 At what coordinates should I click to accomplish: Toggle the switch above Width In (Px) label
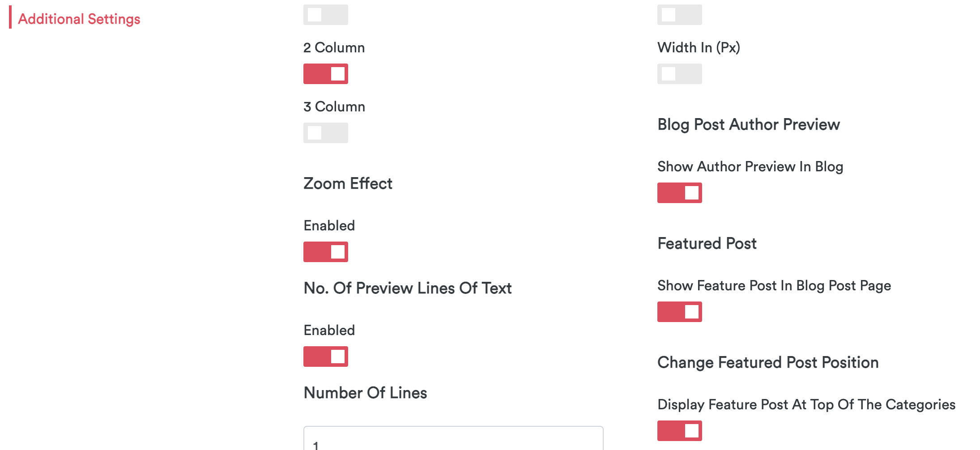679,15
